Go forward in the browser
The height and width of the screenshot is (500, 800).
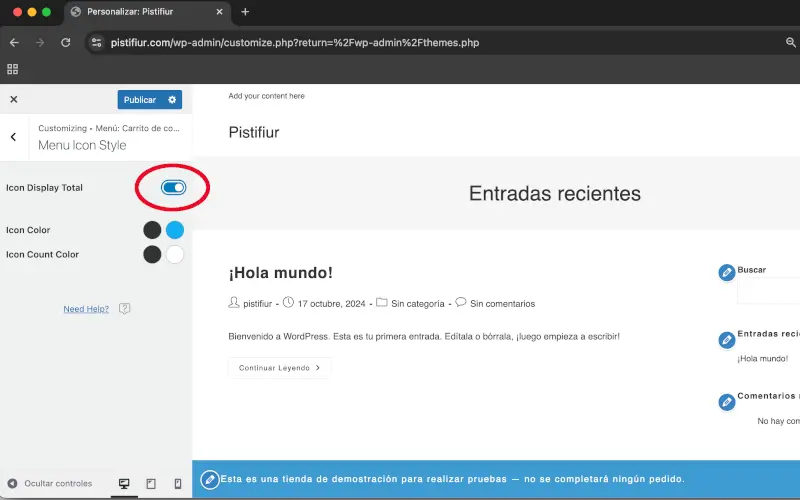(x=40, y=42)
